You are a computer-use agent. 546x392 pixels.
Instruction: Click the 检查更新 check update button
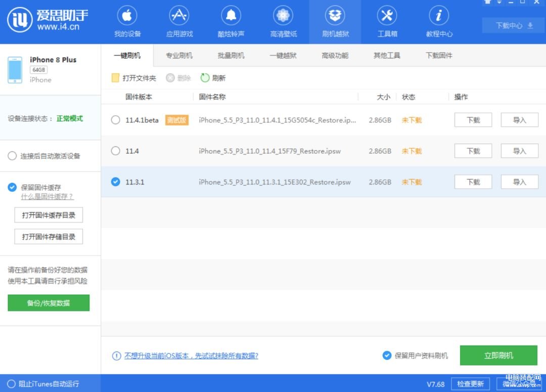pyautogui.click(x=471, y=384)
